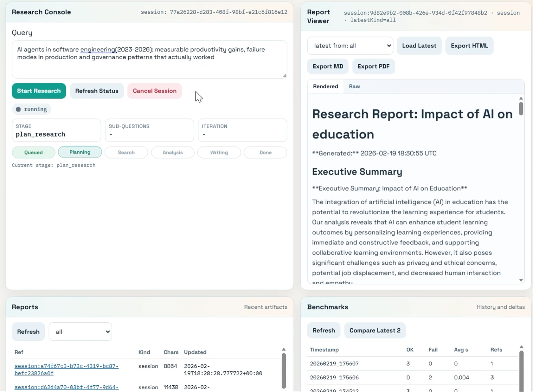533x392 pixels.
Task: Click the Start Research button
Action: pyautogui.click(x=39, y=91)
